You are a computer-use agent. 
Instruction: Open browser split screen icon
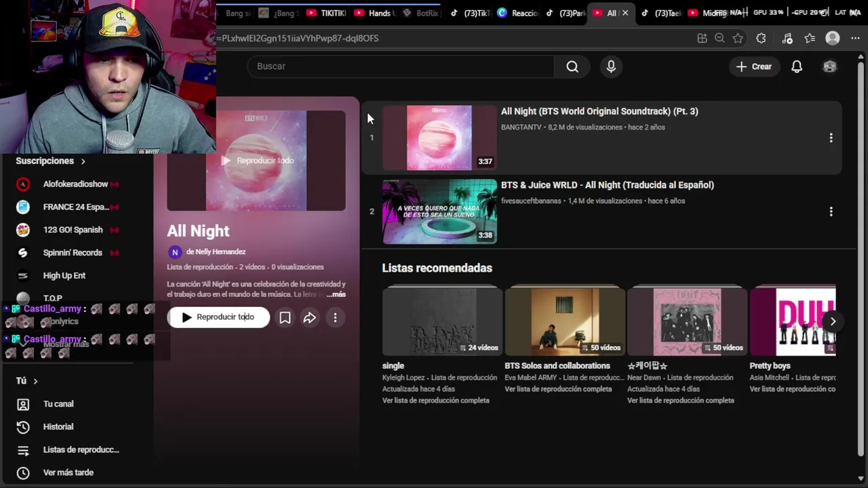tap(702, 39)
